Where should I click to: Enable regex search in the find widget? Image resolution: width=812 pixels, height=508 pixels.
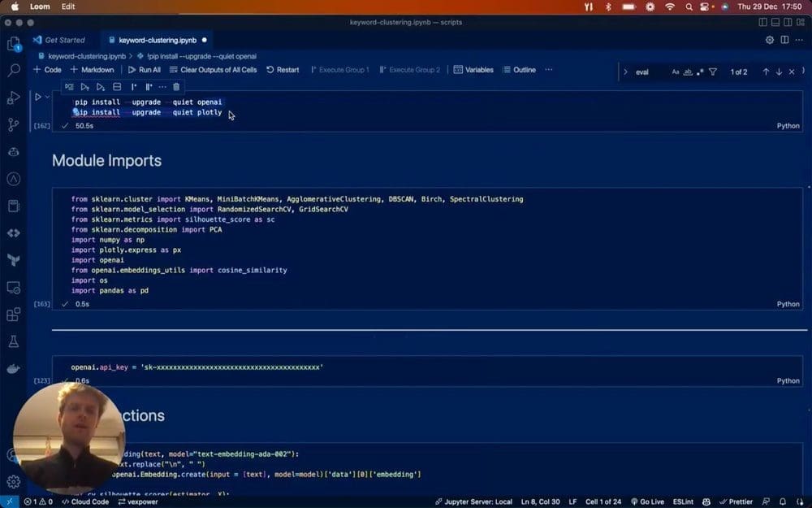coord(700,72)
